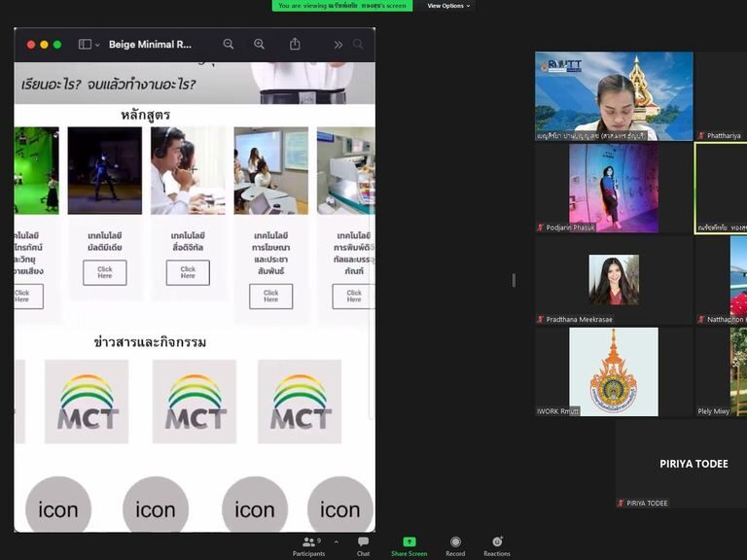Screen dimensions: 747x560
Task: Select Natthaphon's participant tile
Action: (722, 280)
